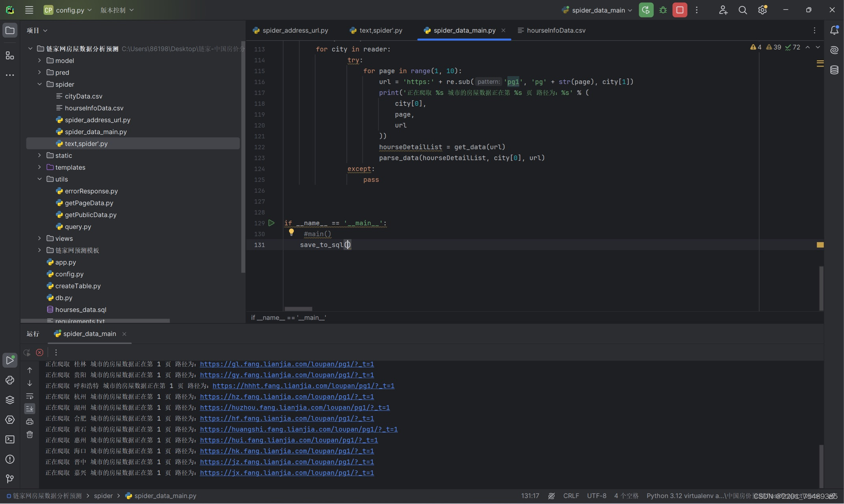Toggle scroll to end of console output
The height and width of the screenshot is (504, 844).
pyautogui.click(x=30, y=409)
